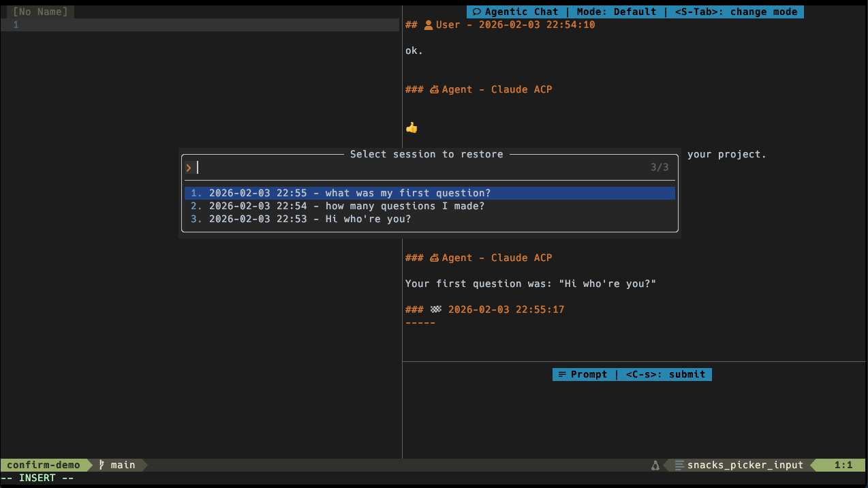The width and height of the screenshot is (868, 488).
Task: Click the user icon in the User heading
Action: coord(428,25)
